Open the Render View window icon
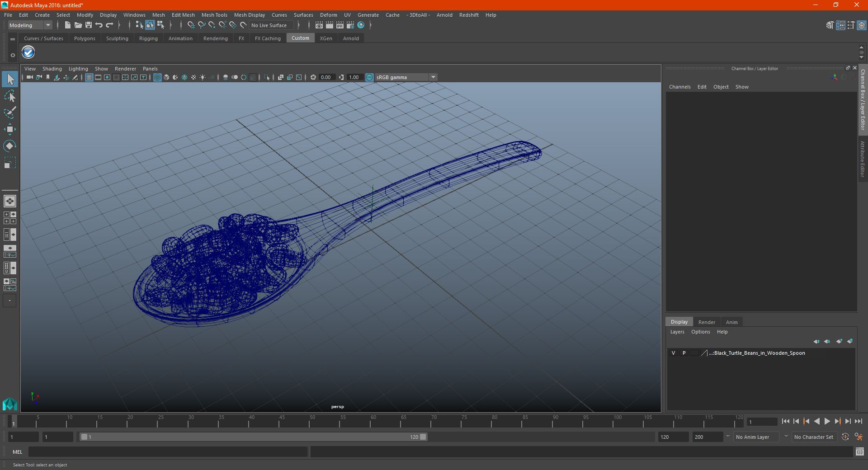The width and height of the screenshot is (868, 470). [319, 25]
